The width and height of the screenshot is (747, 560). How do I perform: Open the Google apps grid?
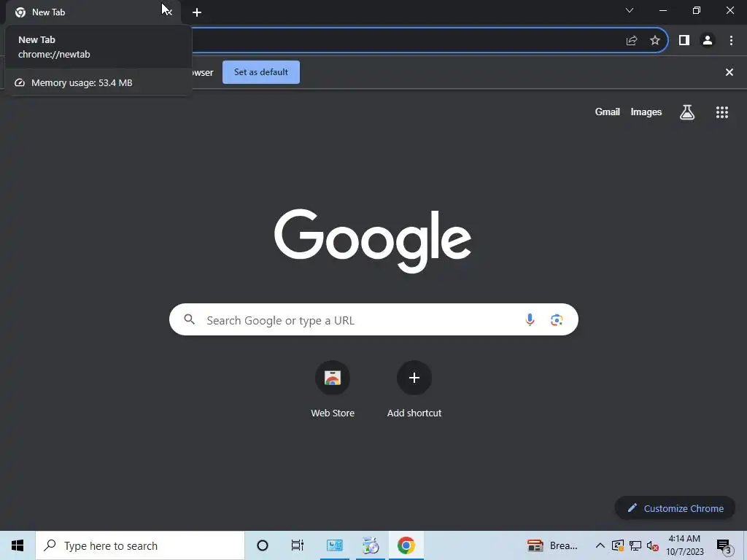[x=722, y=112]
